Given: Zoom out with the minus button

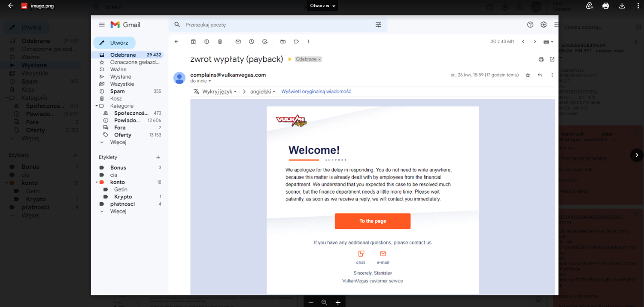Looking at the screenshot, I should (x=311, y=303).
